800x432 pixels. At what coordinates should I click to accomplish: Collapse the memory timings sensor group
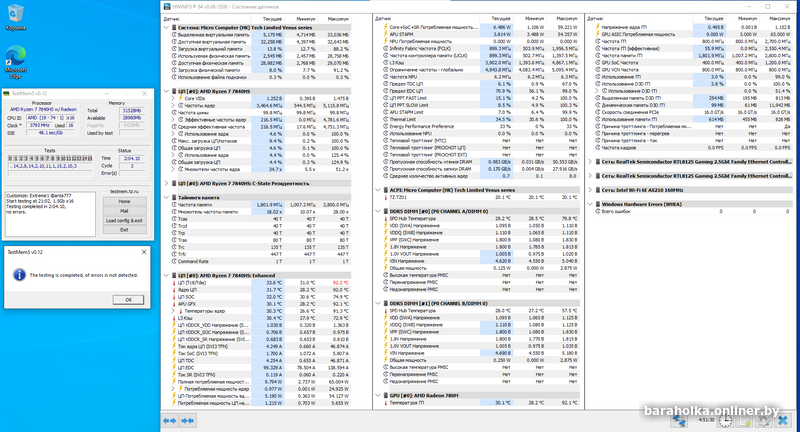point(166,197)
